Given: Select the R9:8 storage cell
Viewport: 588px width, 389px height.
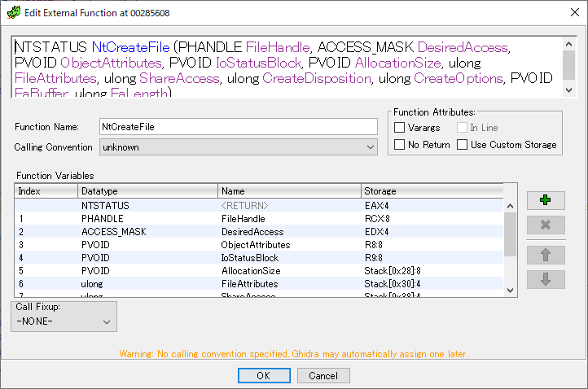Looking at the screenshot, I should (432, 258).
